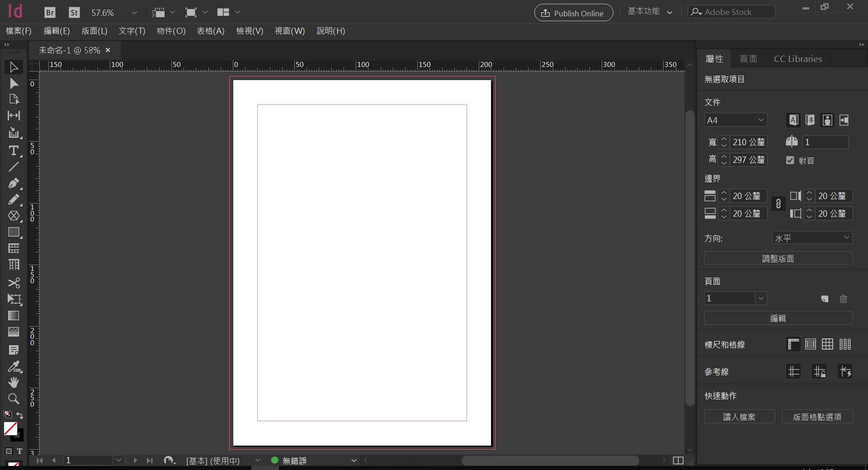The height and width of the screenshot is (470, 868).
Task: Select the Note tool
Action: (x=14, y=350)
